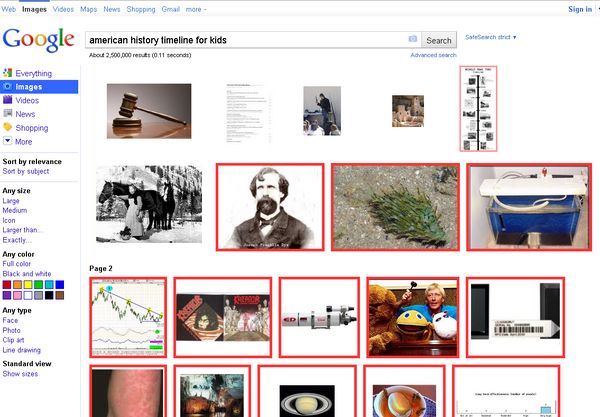The width and height of the screenshot is (600, 417).
Task: Click the Google logo
Action: (x=38, y=39)
